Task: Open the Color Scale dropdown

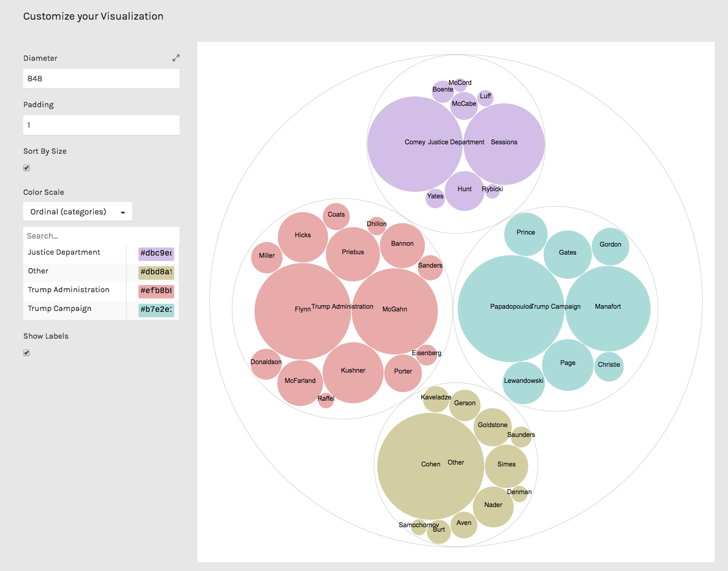Action: [x=77, y=211]
